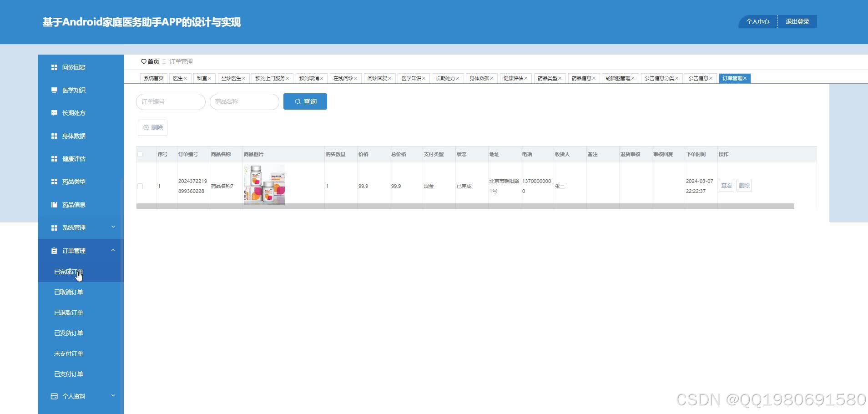Close the 医生 tab with its x
868x414 pixels.
[185, 78]
